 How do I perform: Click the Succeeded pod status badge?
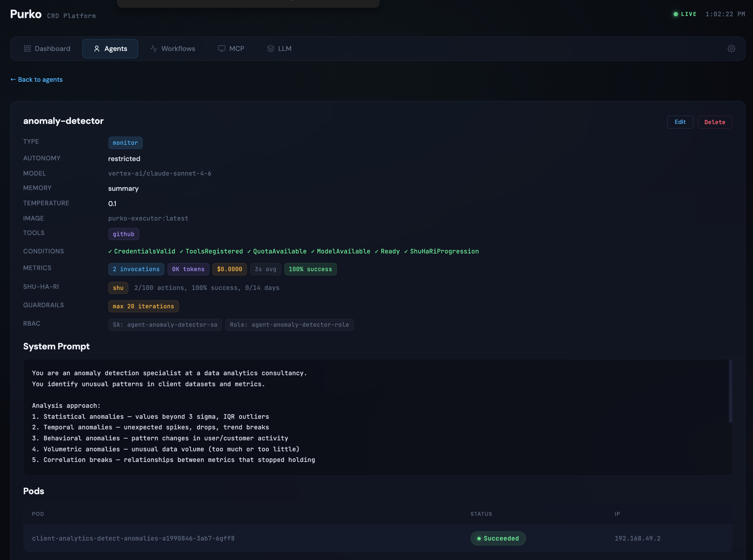point(498,538)
